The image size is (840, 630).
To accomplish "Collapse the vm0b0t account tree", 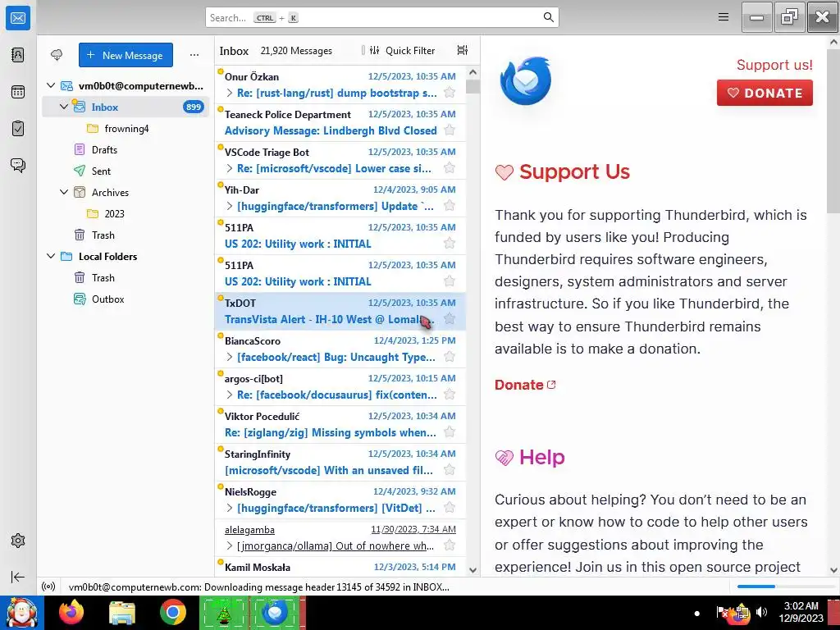I will pos(51,85).
